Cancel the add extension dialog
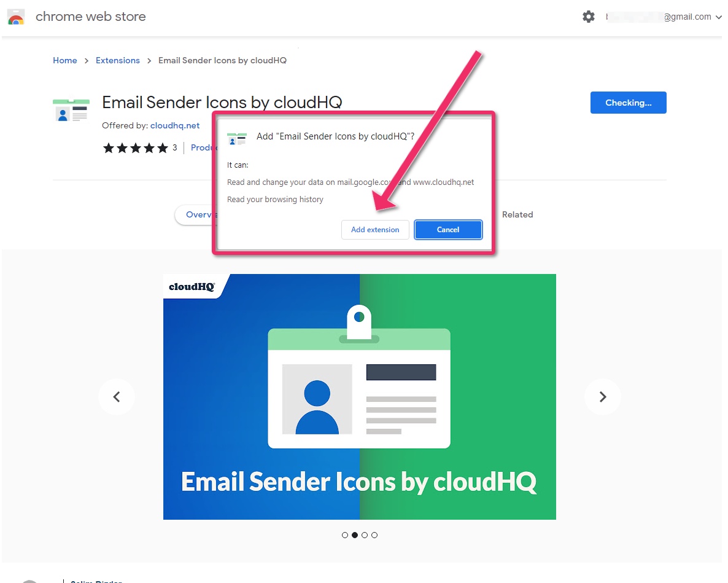This screenshot has height=583, width=728. [448, 230]
